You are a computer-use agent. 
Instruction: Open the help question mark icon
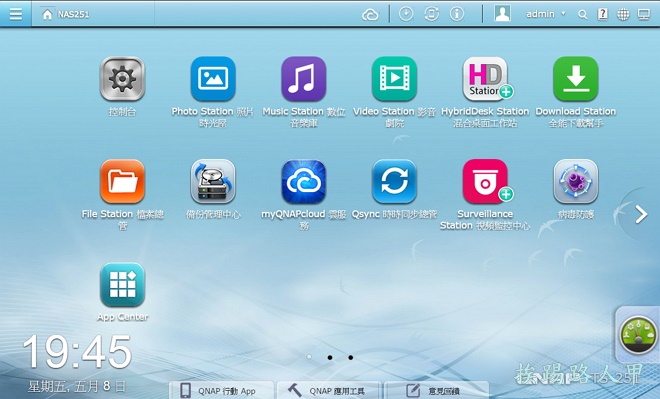click(x=603, y=14)
